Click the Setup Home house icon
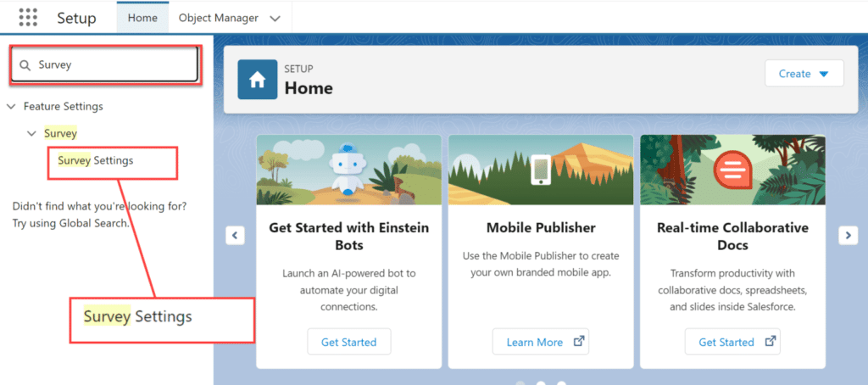This screenshot has width=868, height=385. click(x=257, y=80)
